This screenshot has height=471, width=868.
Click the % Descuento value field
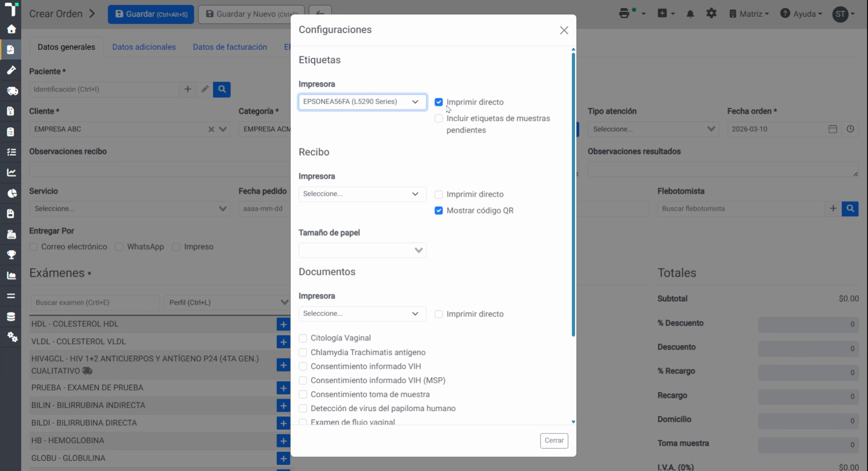click(x=808, y=324)
